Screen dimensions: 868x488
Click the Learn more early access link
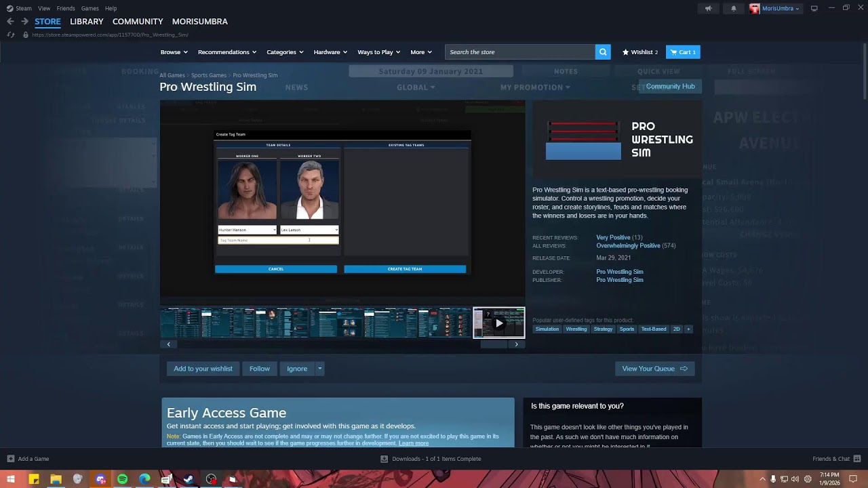(414, 443)
